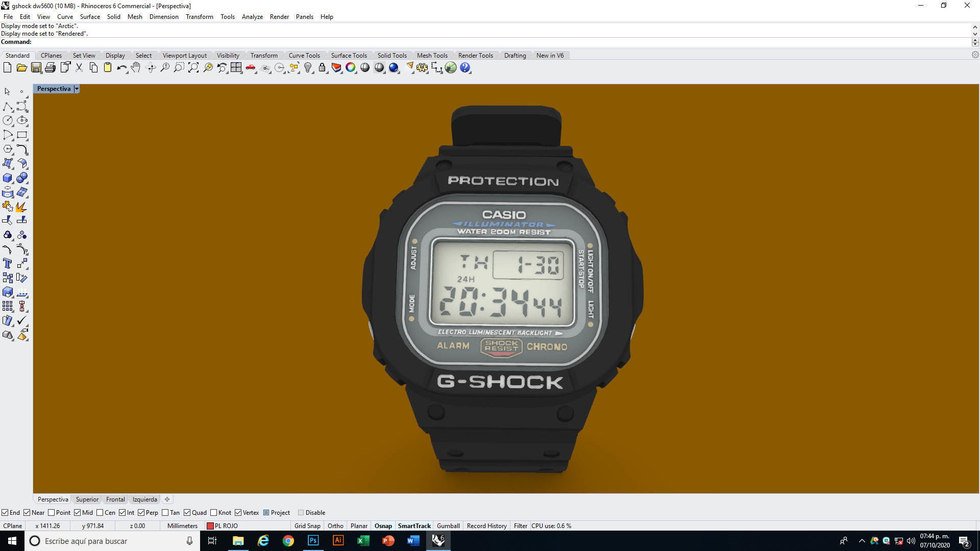This screenshot has height=551, width=980.
Task: Click SmartTrack in the status bar
Action: (414, 525)
